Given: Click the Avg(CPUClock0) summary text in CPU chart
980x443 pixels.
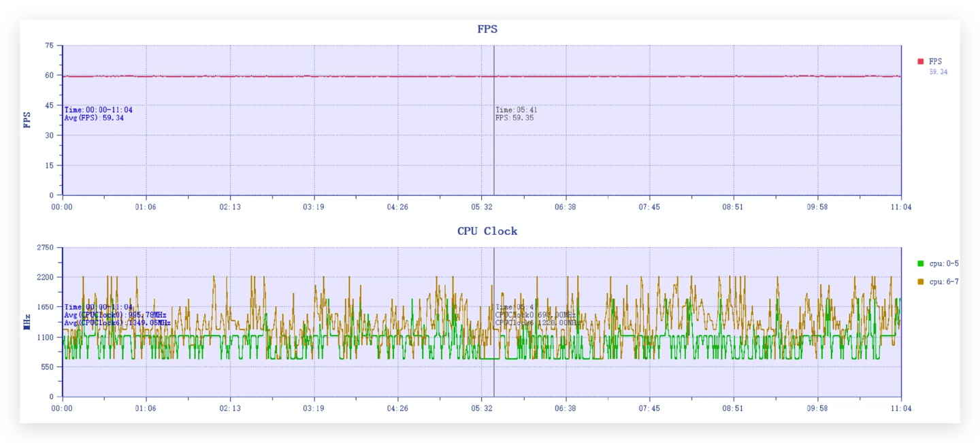Looking at the screenshot, I should 115,315.
